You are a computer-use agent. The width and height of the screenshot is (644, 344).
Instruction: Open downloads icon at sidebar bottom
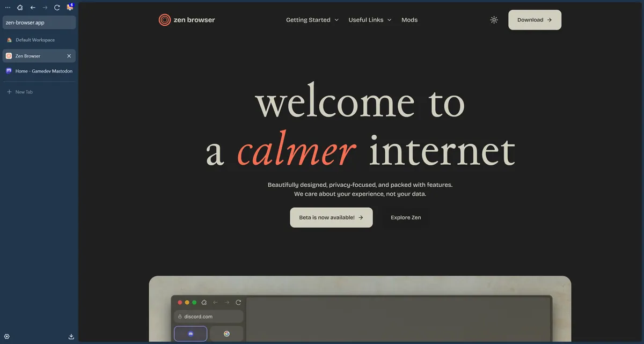pyautogui.click(x=71, y=336)
